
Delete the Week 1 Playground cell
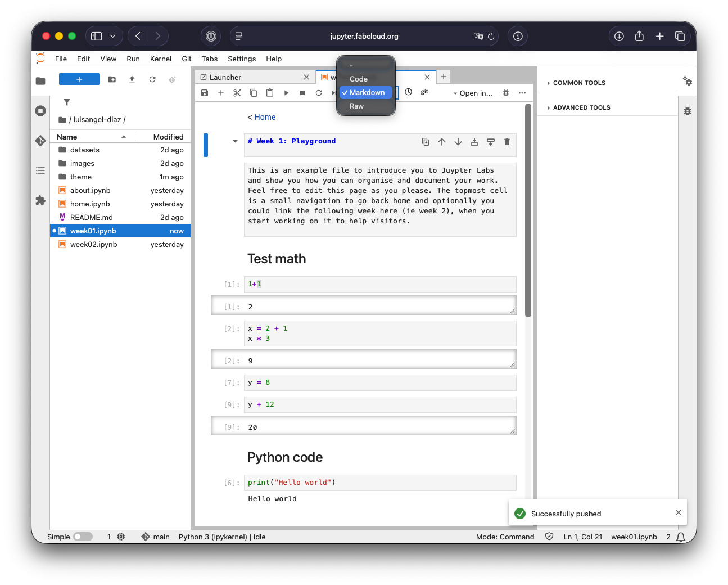507,142
